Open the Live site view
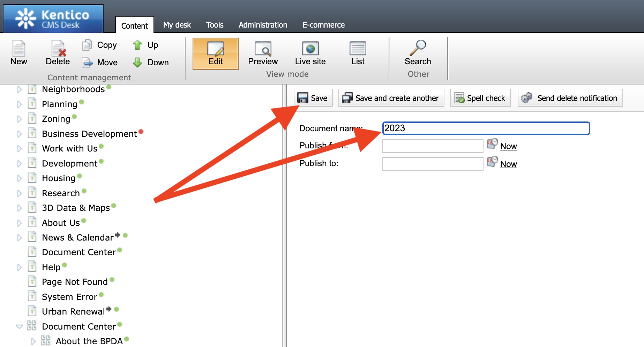 (x=310, y=49)
